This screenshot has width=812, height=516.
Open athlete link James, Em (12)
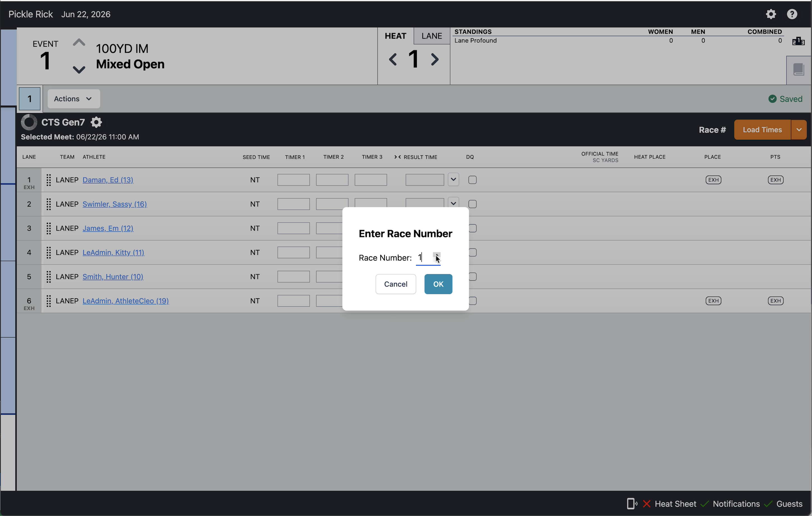(108, 228)
